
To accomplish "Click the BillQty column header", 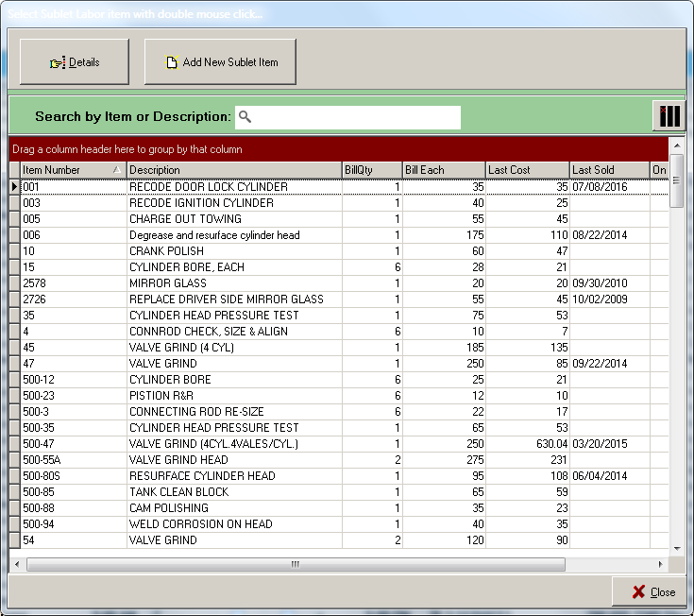I will pyautogui.click(x=371, y=170).
